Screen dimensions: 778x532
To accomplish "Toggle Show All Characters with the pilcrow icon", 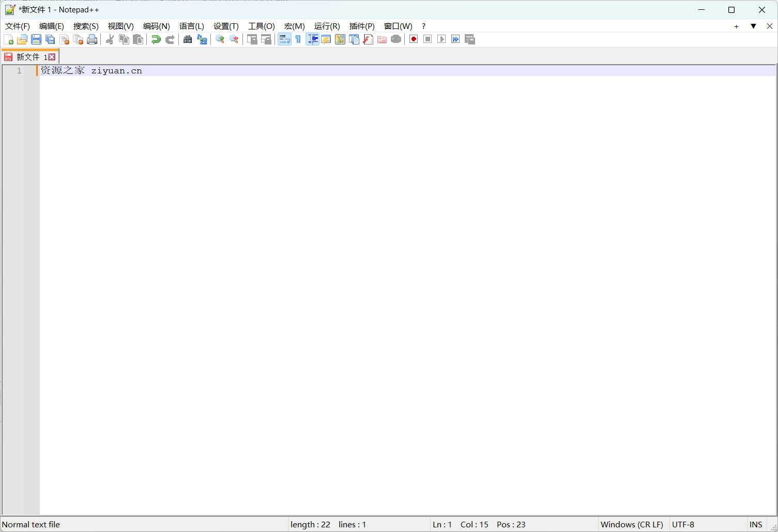I will (298, 39).
